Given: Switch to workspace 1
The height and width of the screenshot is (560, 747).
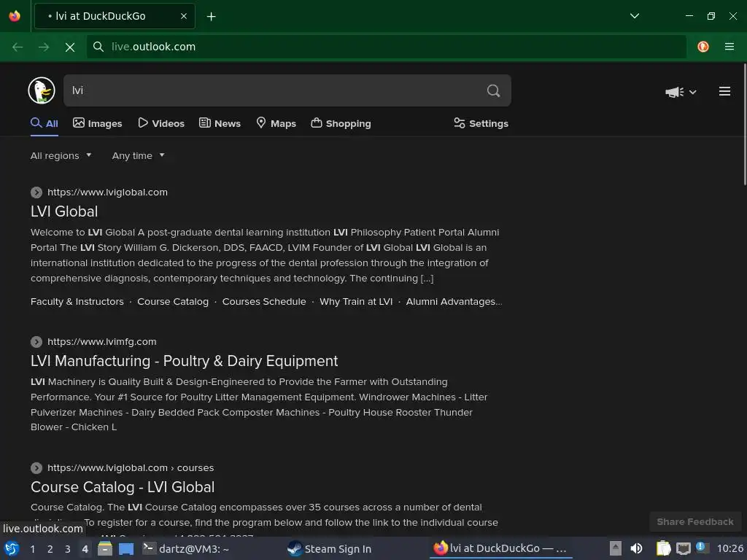Looking at the screenshot, I should pos(32,549).
